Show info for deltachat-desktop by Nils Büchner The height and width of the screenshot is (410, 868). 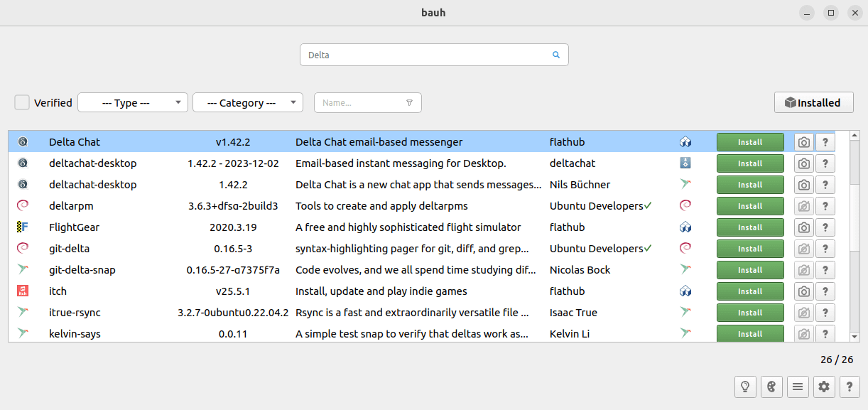(825, 185)
